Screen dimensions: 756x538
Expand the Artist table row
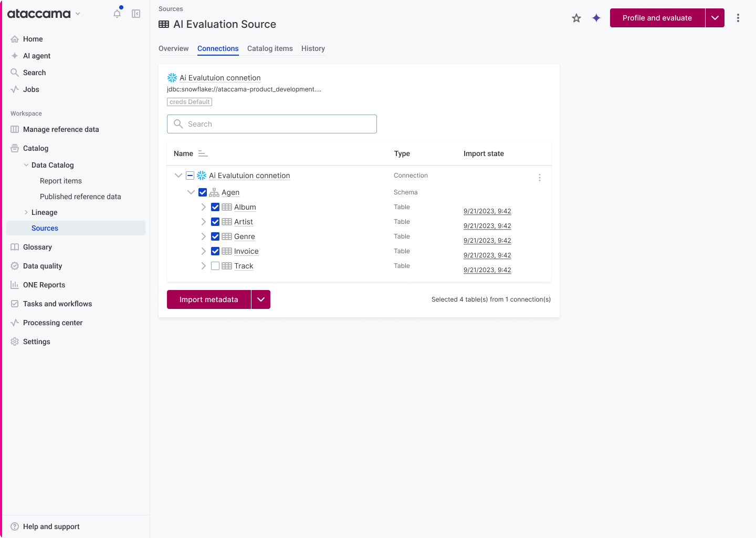coord(204,222)
